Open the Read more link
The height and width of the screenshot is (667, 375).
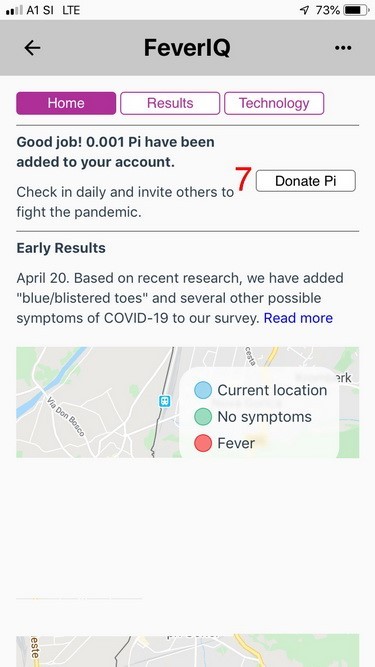(298, 318)
